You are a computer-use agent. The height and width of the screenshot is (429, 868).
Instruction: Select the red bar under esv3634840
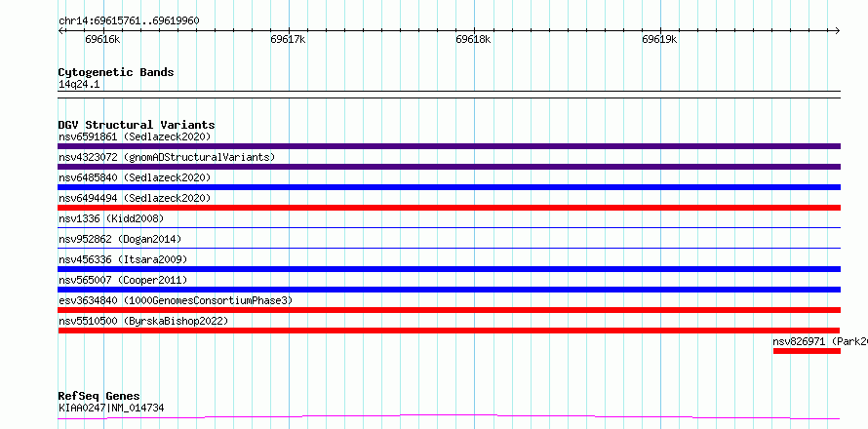click(449, 310)
